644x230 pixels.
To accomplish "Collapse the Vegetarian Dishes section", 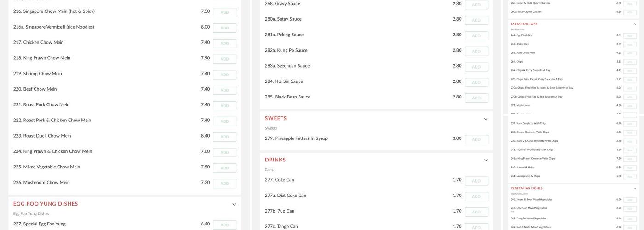I will point(635,189).
